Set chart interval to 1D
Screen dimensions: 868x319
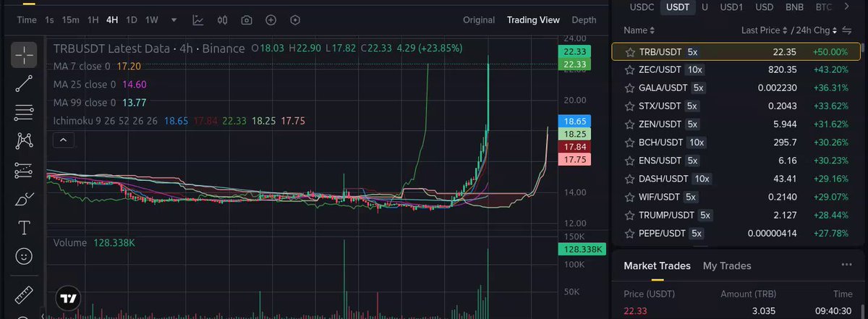tap(132, 20)
